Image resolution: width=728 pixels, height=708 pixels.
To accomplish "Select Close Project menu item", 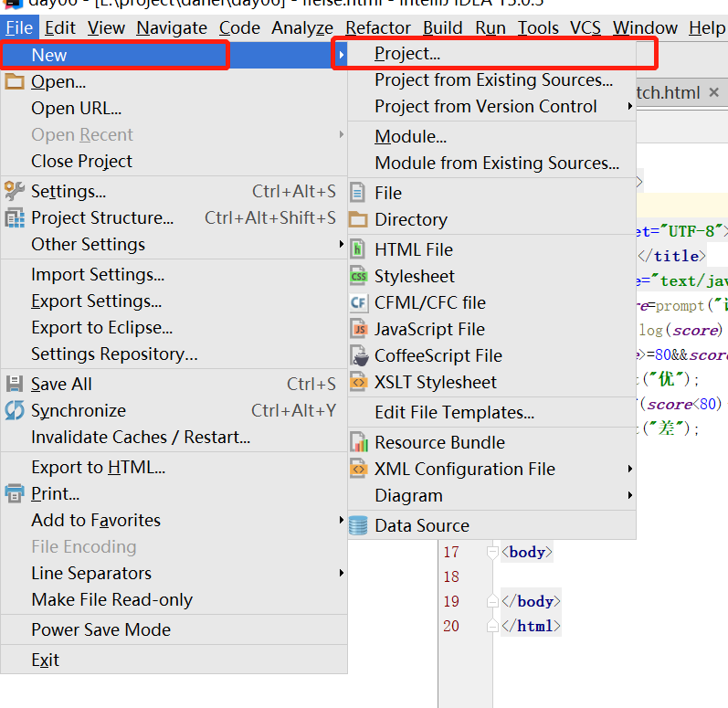I will 174,161.
